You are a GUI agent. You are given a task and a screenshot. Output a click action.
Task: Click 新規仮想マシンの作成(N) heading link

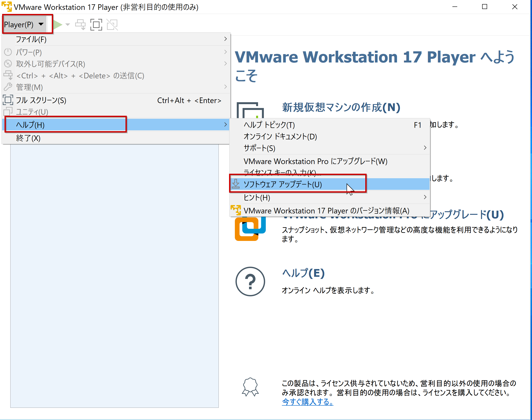pos(341,107)
